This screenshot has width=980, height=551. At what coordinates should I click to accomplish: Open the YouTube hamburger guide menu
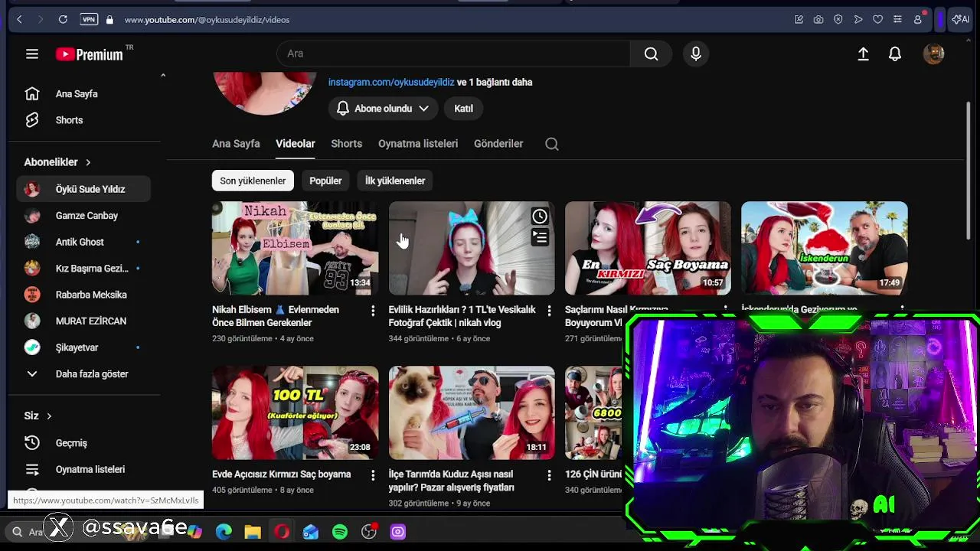pos(31,54)
